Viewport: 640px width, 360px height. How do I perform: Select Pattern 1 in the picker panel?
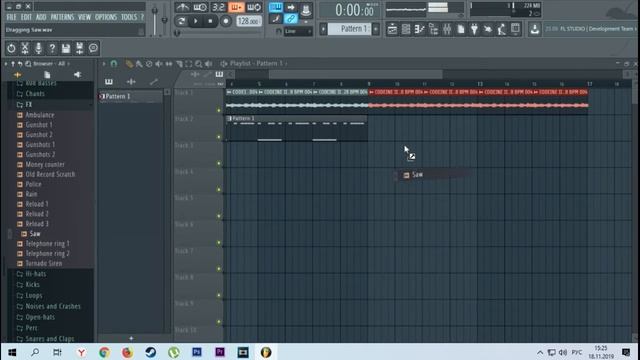pyautogui.click(x=130, y=96)
